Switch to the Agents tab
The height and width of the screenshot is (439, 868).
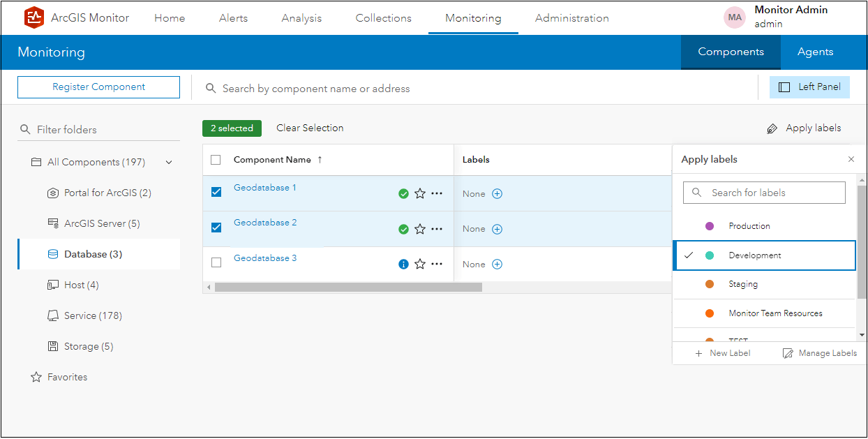coord(815,52)
